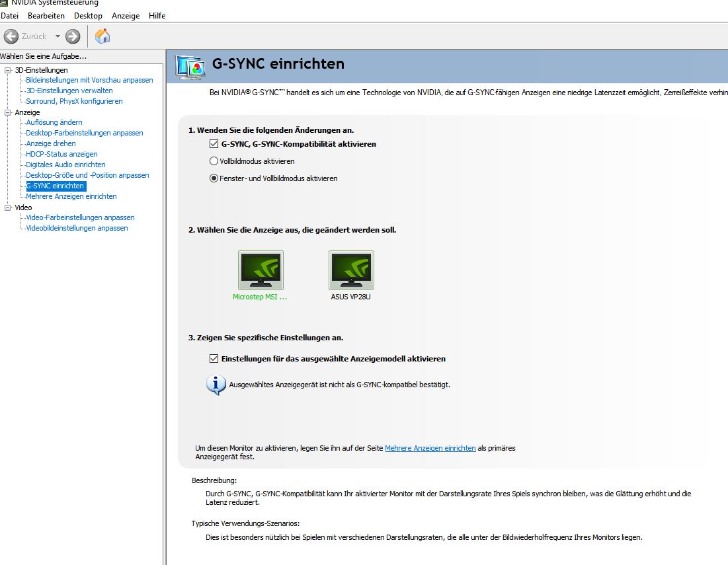This screenshot has height=565, width=728.
Task: Open Desktop-Größe und -Position anpassen
Action: coord(87,175)
